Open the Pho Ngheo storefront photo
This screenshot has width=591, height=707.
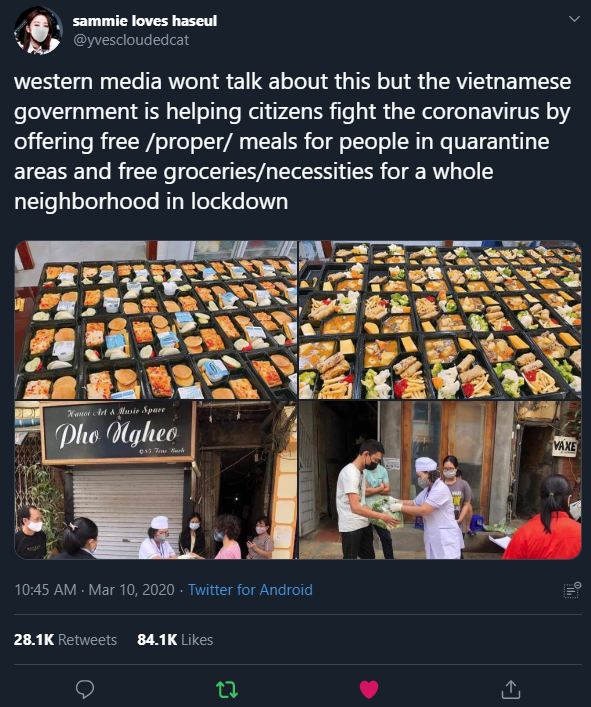(156, 480)
